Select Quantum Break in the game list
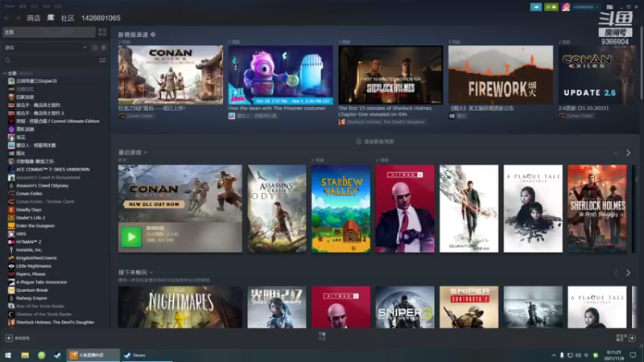The height and width of the screenshot is (362, 644). [32, 290]
